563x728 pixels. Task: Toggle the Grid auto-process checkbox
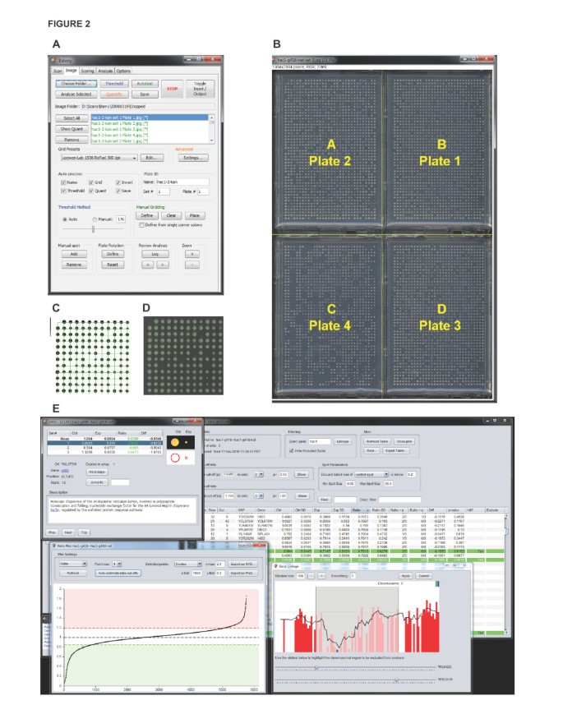tap(91, 182)
